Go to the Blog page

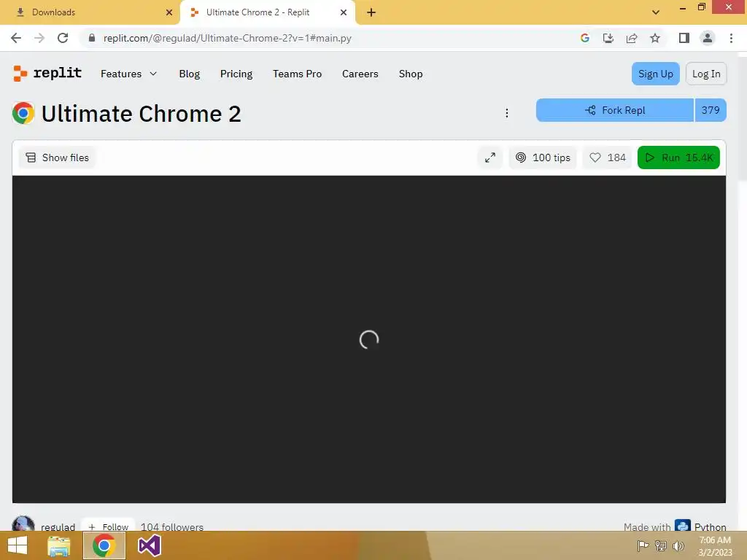coord(189,74)
